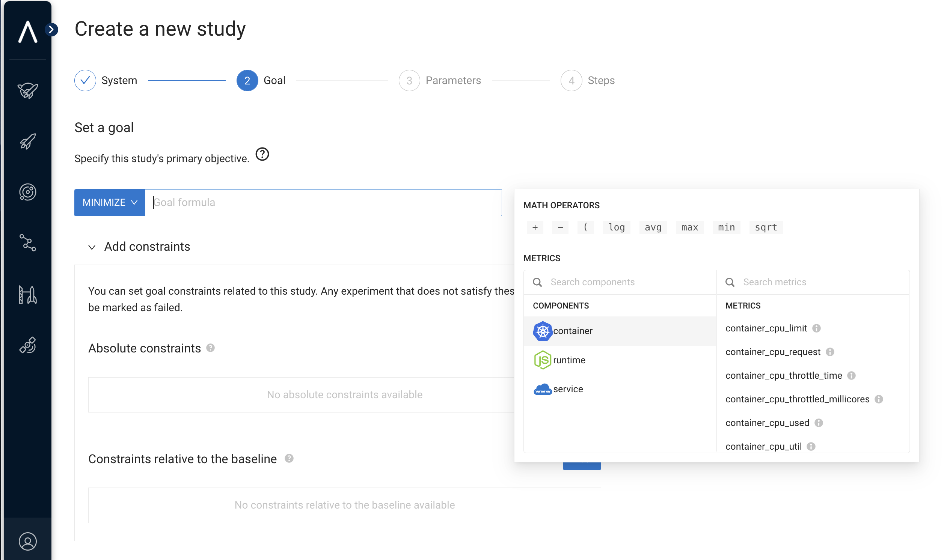Open the user profile icon

point(27,542)
